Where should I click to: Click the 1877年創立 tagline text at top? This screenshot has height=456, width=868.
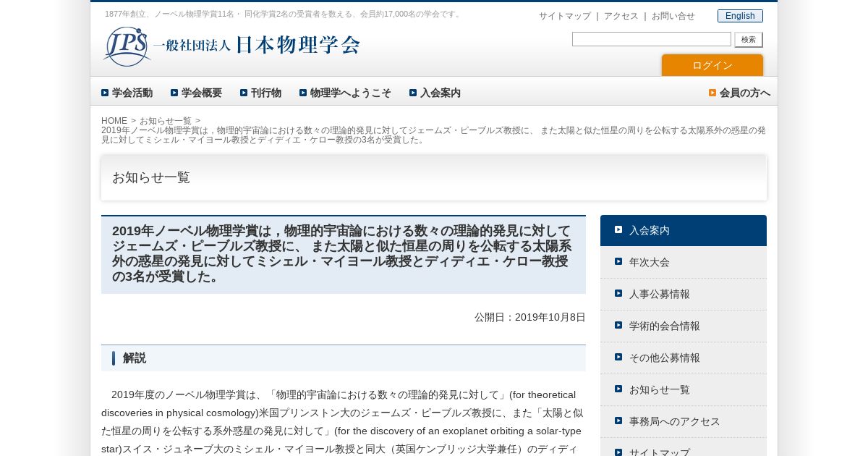pyautogui.click(x=284, y=14)
